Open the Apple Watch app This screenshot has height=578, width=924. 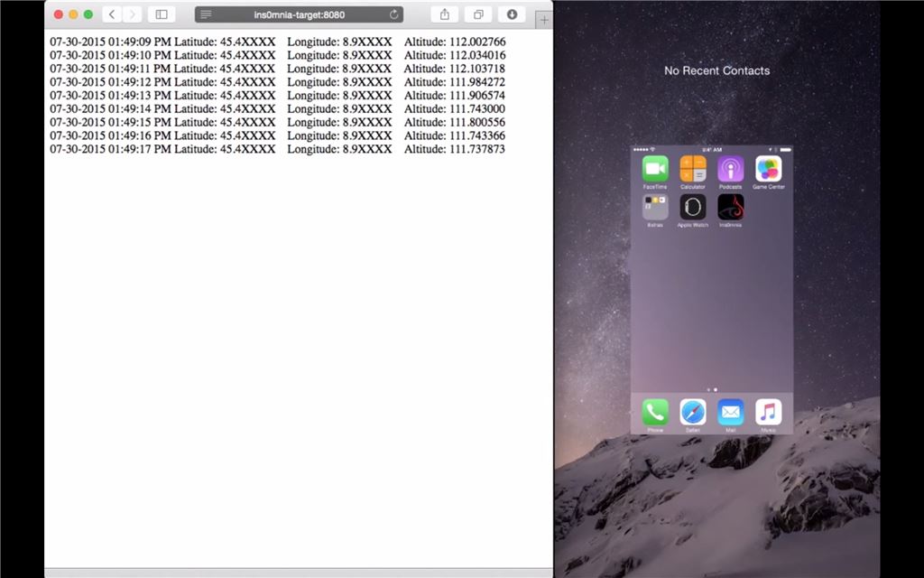pos(693,207)
